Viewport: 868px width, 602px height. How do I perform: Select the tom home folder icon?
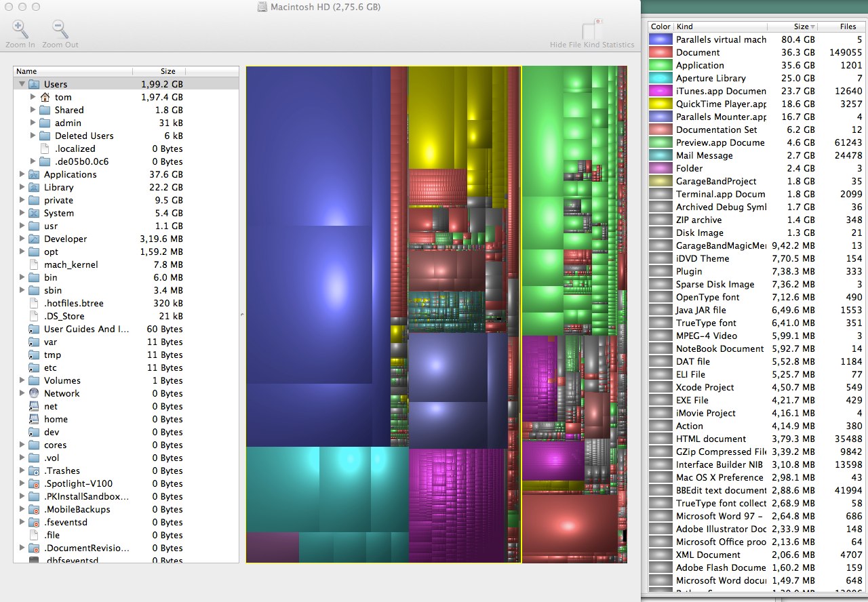45,98
